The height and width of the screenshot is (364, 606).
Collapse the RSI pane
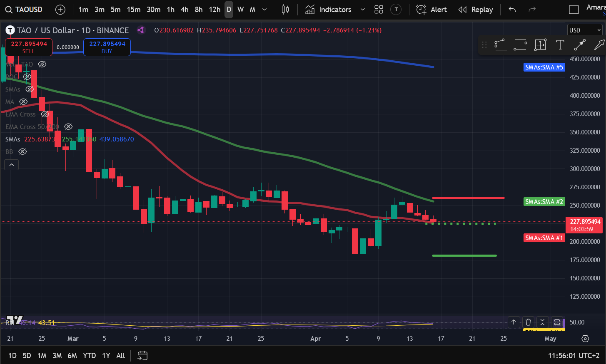click(x=542, y=322)
